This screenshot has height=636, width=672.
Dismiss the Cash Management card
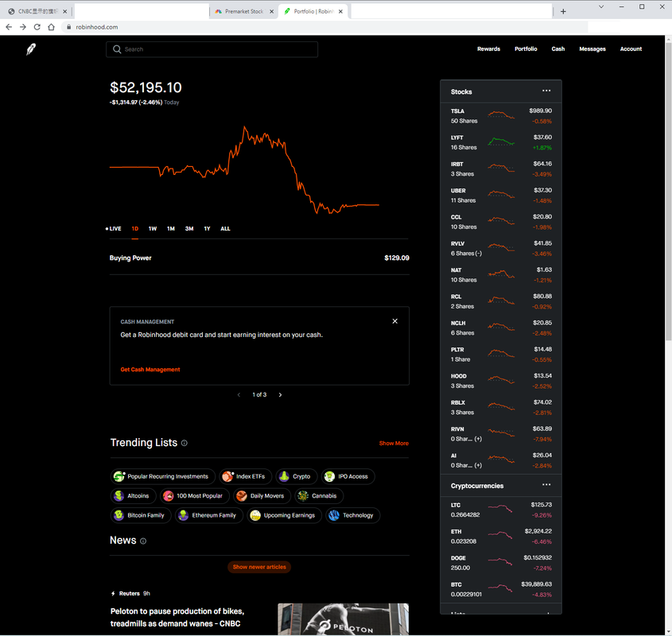(x=394, y=321)
